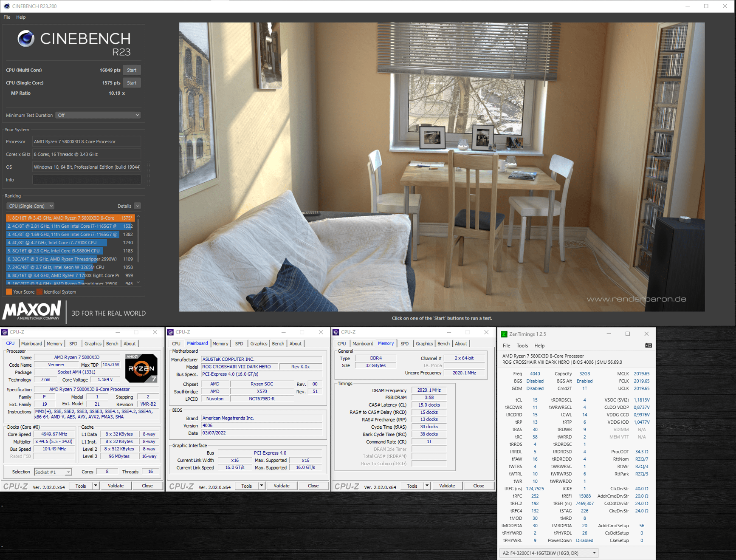Viewport: 736px width, 560px height.
Task: Select the Threadripper 2990WX ranking entry
Action: point(70,259)
